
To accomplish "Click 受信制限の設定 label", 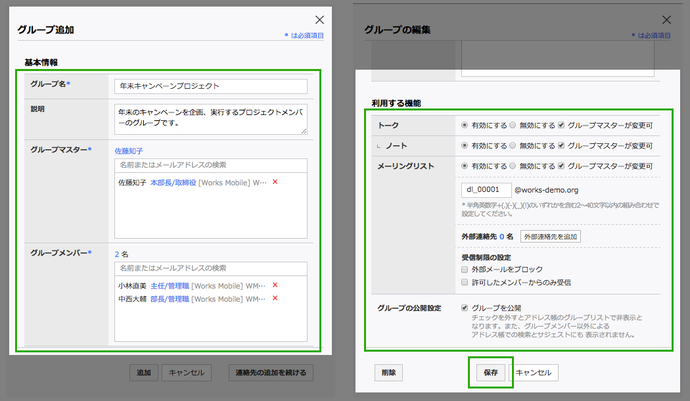I will pyautogui.click(x=486, y=258).
